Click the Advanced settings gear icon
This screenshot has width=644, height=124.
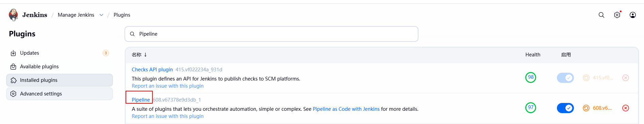(x=13, y=94)
